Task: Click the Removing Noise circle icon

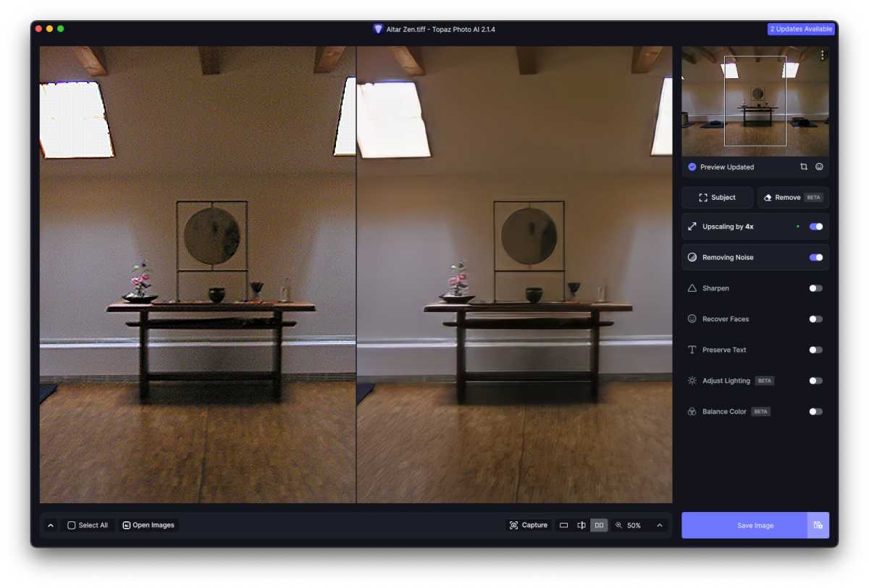Action: pyautogui.click(x=692, y=257)
